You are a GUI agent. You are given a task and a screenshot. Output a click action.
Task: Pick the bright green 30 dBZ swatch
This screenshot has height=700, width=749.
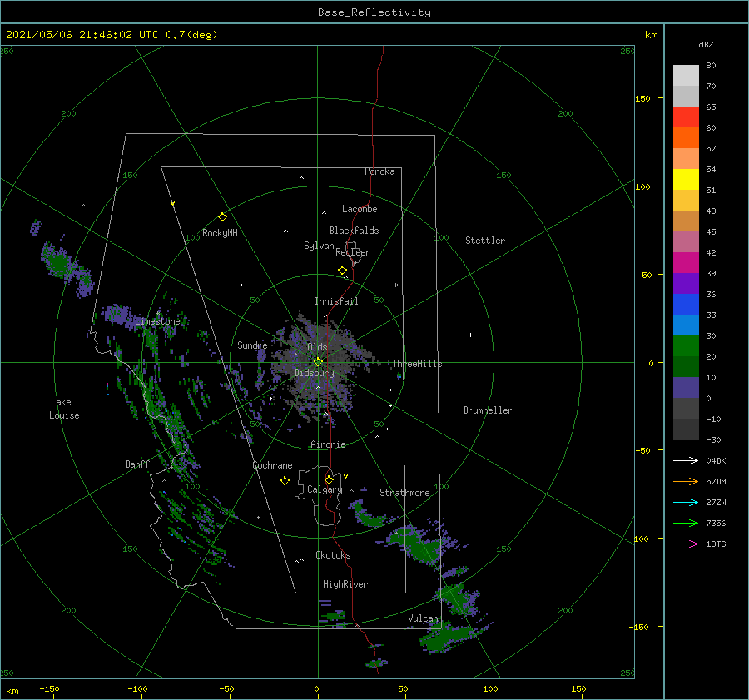(x=686, y=345)
